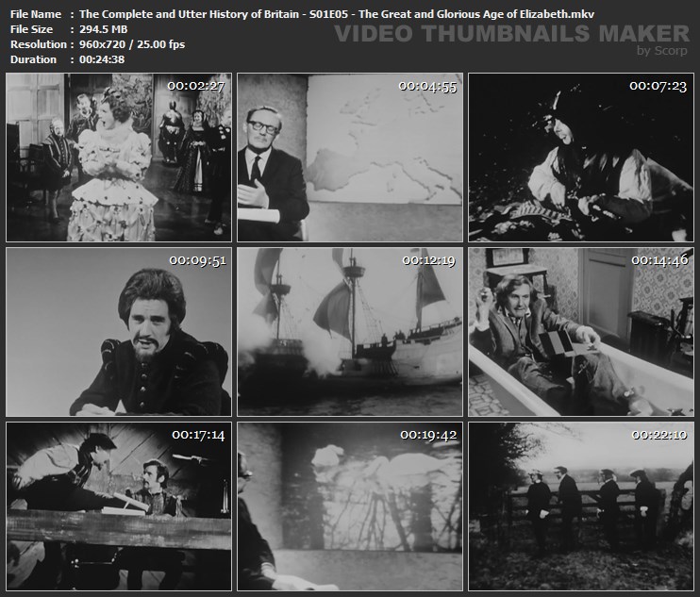Click the Duration label
The height and width of the screenshot is (597, 700).
point(33,59)
